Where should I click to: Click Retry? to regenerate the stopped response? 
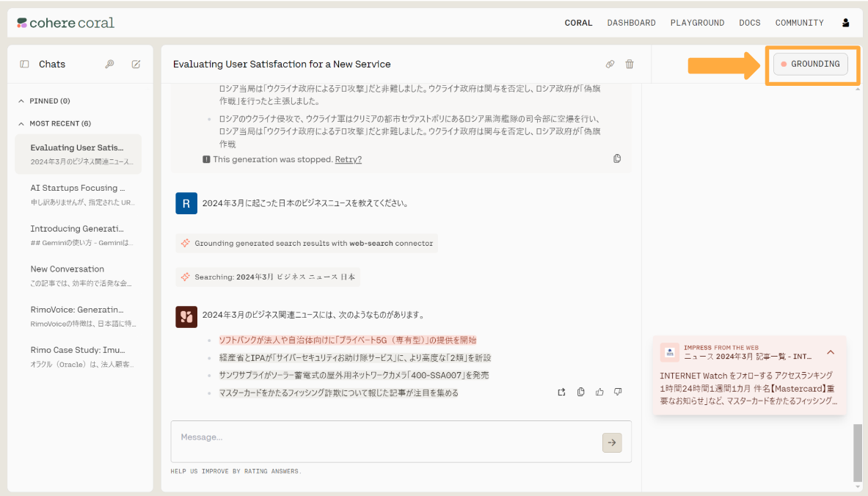point(348,158)
